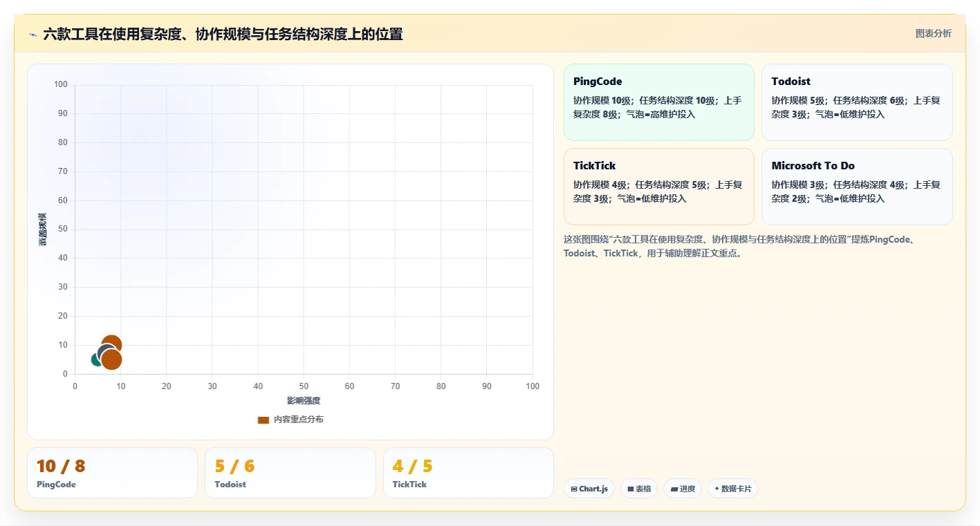The width and height of the screenshot is (980, 526).
Task: Click the lightning icon beside the chart title
Action: [33, 35]
